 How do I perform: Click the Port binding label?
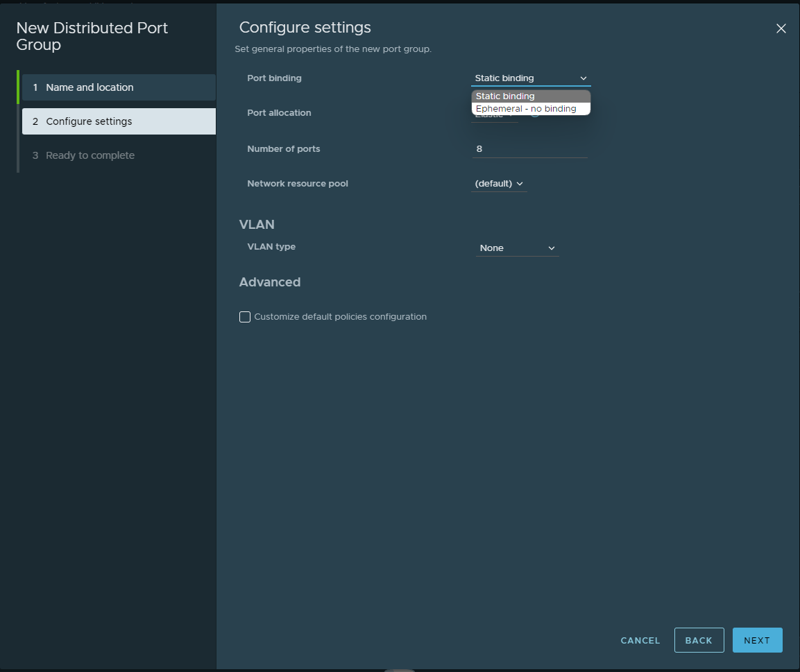pos(275,78)
